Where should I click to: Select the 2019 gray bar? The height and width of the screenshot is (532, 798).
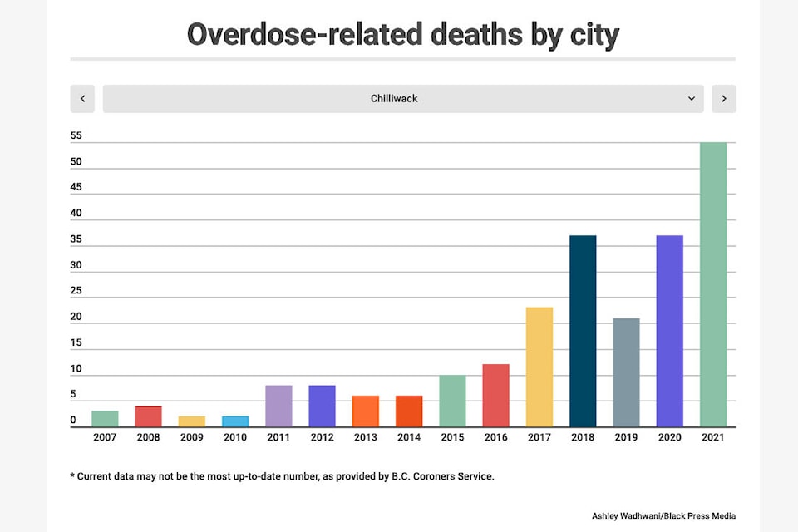tap(626, 372)
